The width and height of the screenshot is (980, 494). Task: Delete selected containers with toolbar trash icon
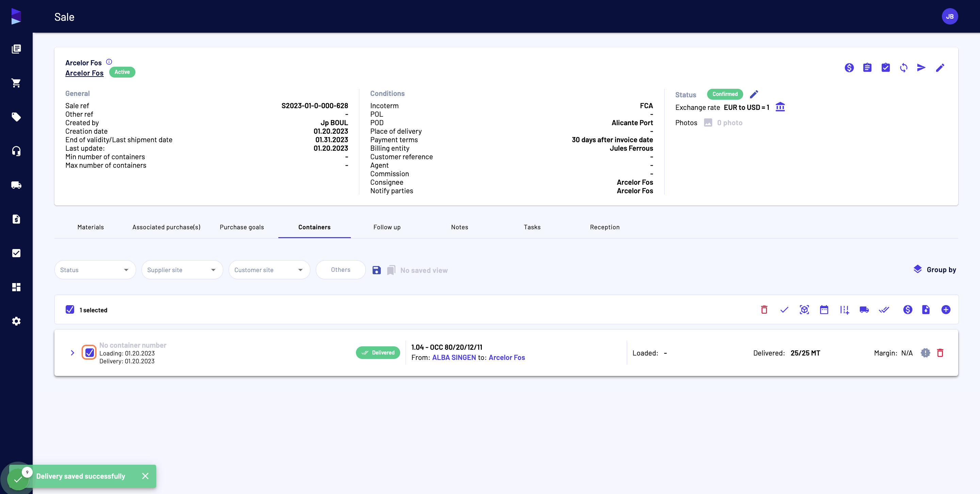(x=764, y=310)
